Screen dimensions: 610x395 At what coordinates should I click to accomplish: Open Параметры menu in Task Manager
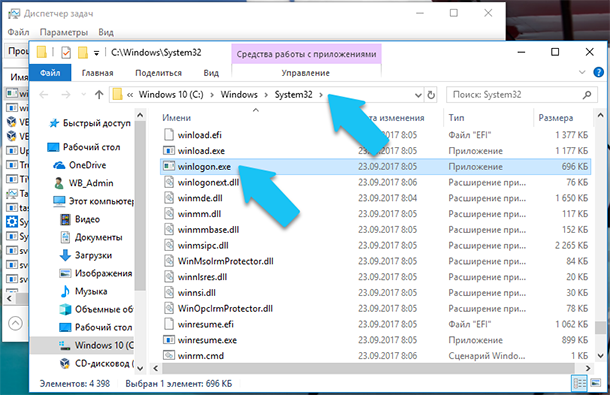coord(64,32)
